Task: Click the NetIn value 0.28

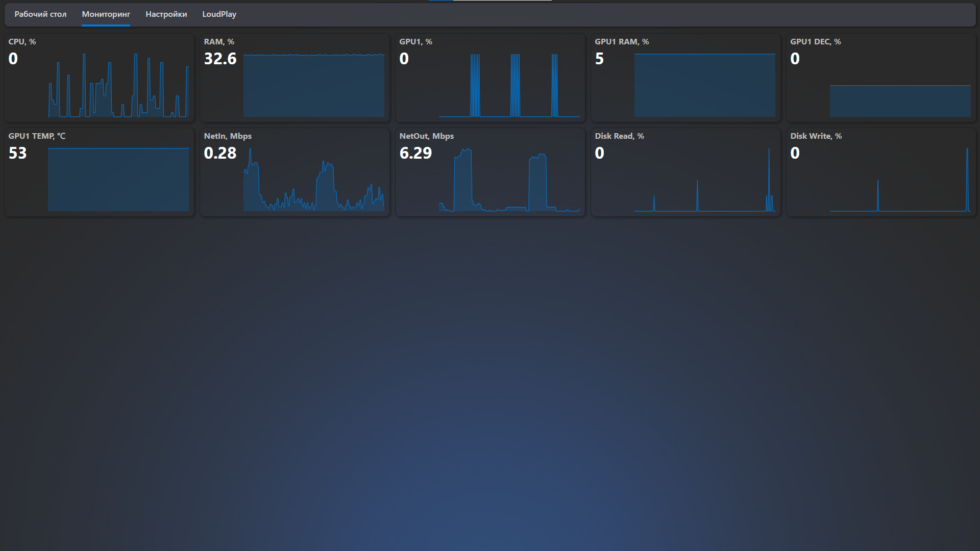Action: [220, 153]
